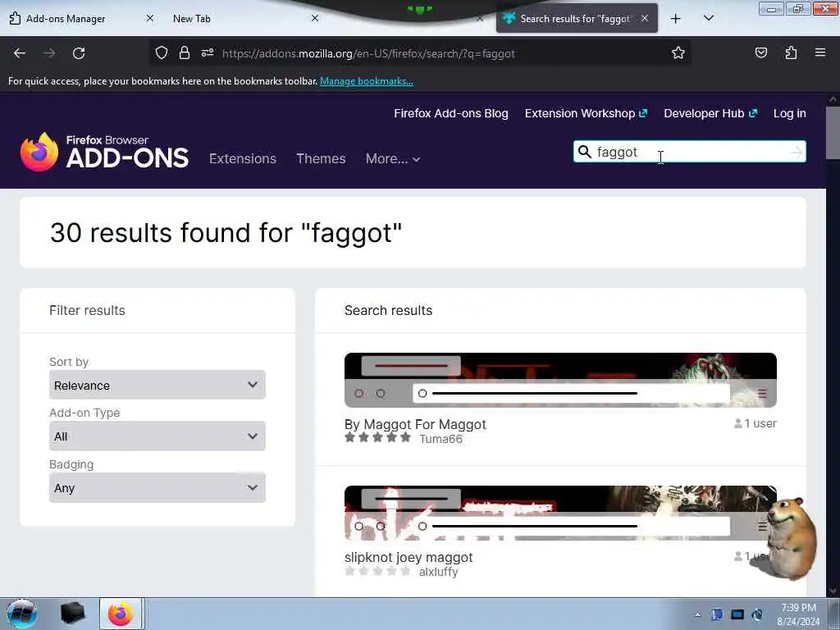Viewport: 840px width, 630px height.
Task: Open a new tab with plus button
Action: pos(676,19)
